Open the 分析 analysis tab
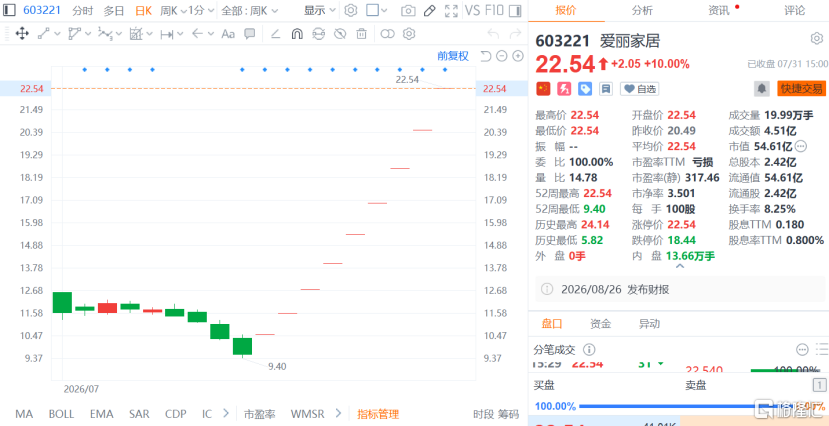Screen dimensions: 829x426 coord(642,10)
